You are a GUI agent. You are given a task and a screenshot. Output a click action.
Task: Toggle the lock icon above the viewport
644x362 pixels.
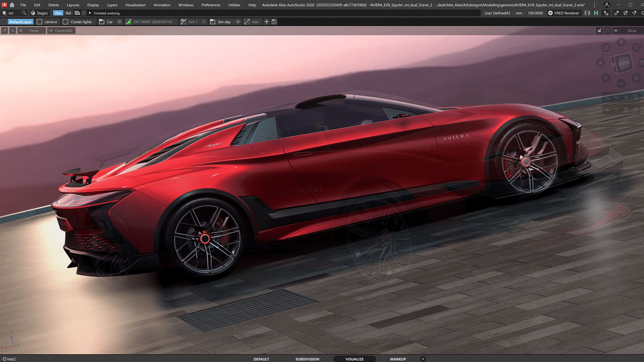pyautogui.click(x=599, y=30)
